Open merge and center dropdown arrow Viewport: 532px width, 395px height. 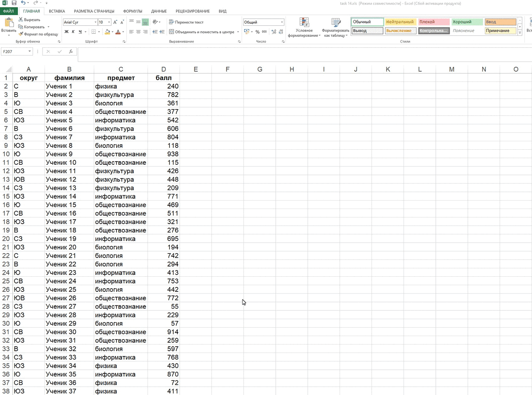click(x=238, y=32)
